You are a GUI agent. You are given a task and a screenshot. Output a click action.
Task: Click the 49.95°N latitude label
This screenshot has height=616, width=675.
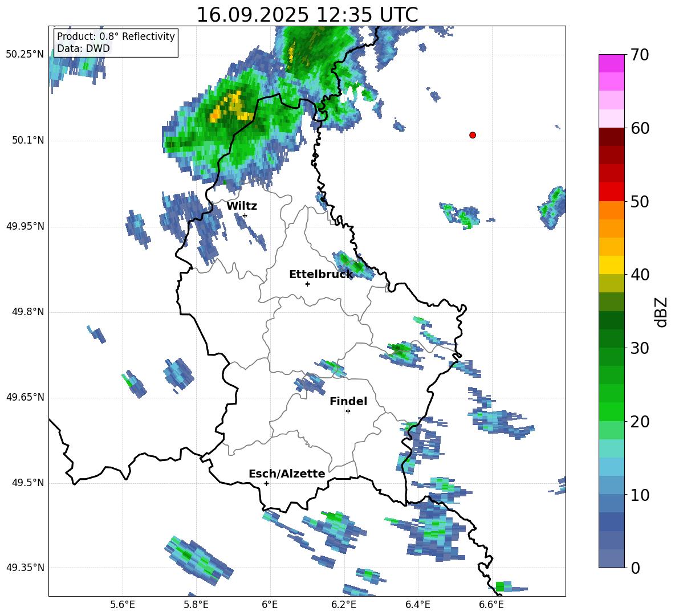[x=25, y=226]
